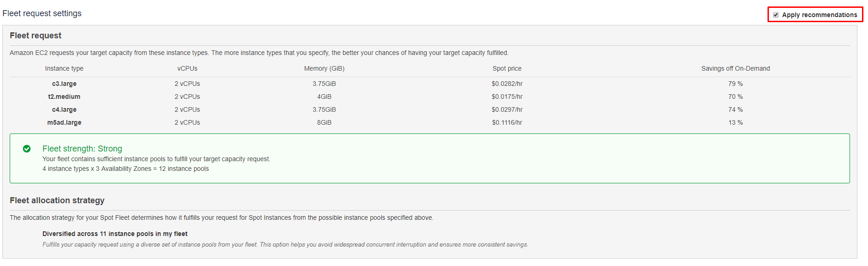Select the c3.large instance type
The height and width of the screenshot is (266, 868).
64,84
